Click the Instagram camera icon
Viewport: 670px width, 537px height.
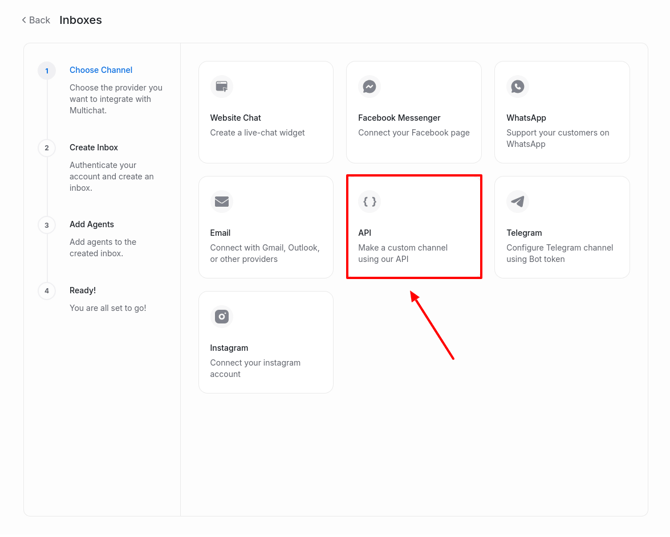click(x=222, y=317)
